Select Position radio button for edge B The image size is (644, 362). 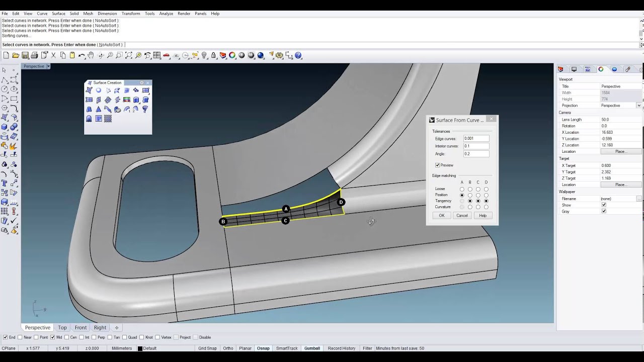click(470, 195)
